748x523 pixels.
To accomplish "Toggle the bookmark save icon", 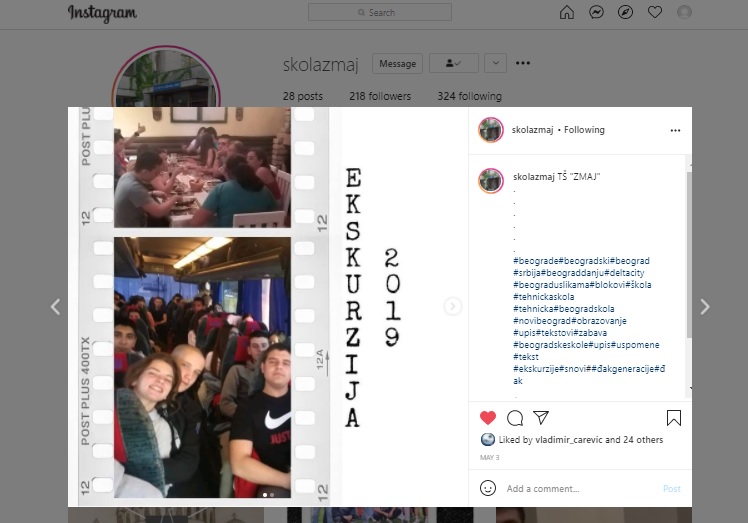I will 674,418.
